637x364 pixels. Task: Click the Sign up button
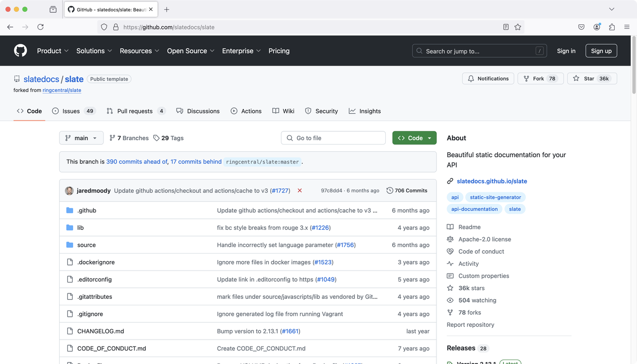tap(601, 51)
